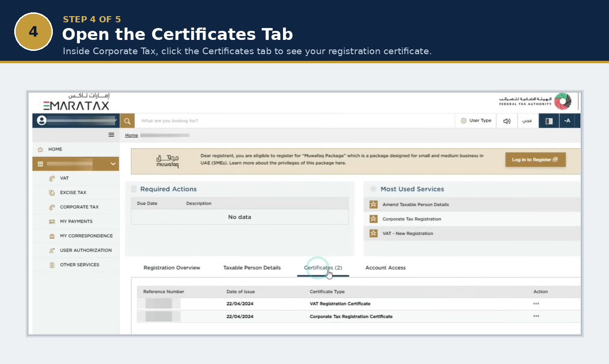609x364 pixels.
Task: Click the speaker read-aloud icon
Action: [x=507, y=121]
